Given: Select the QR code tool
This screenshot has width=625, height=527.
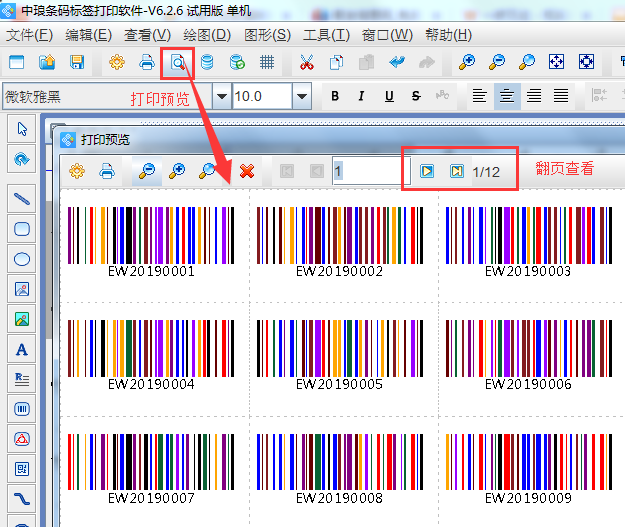Looking at the screenshot, I should (x=22, y=468).
